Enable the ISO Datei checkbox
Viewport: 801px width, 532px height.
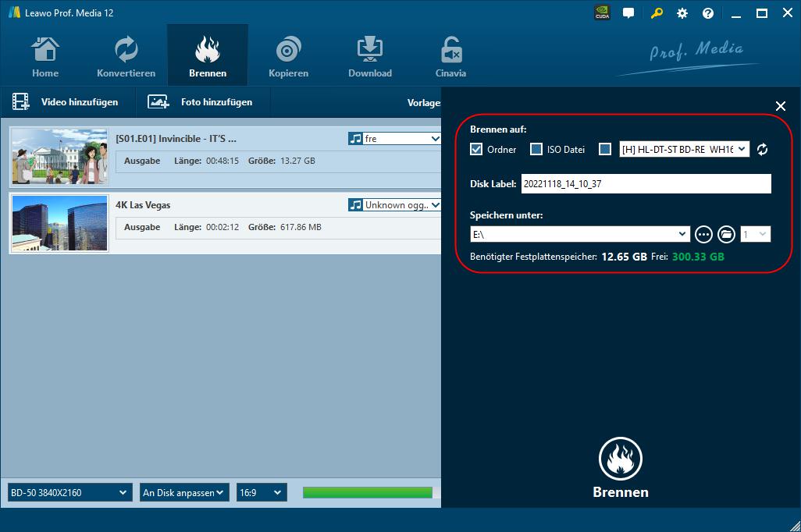536,149
